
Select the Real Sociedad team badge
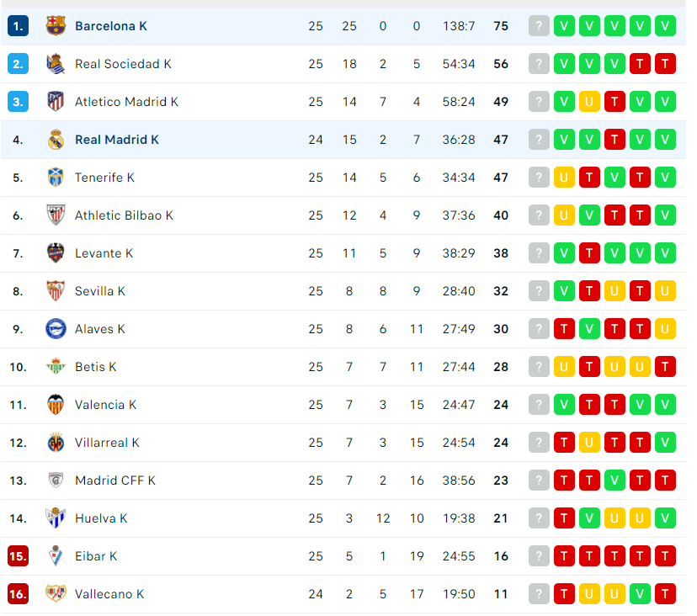(x=57, y=63)
